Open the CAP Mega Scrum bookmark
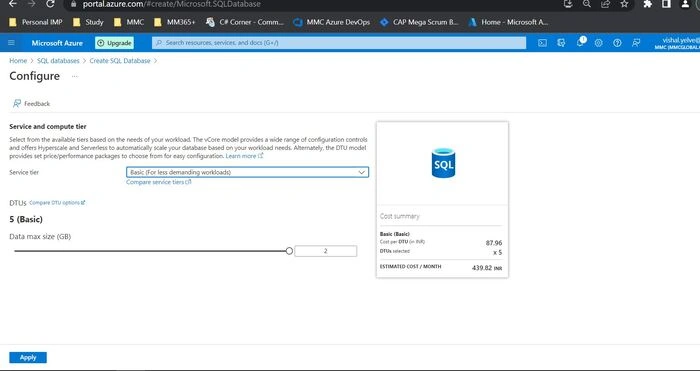Image resolution: width=700 pixels, height=371 pixels. (x=419, y=22)
